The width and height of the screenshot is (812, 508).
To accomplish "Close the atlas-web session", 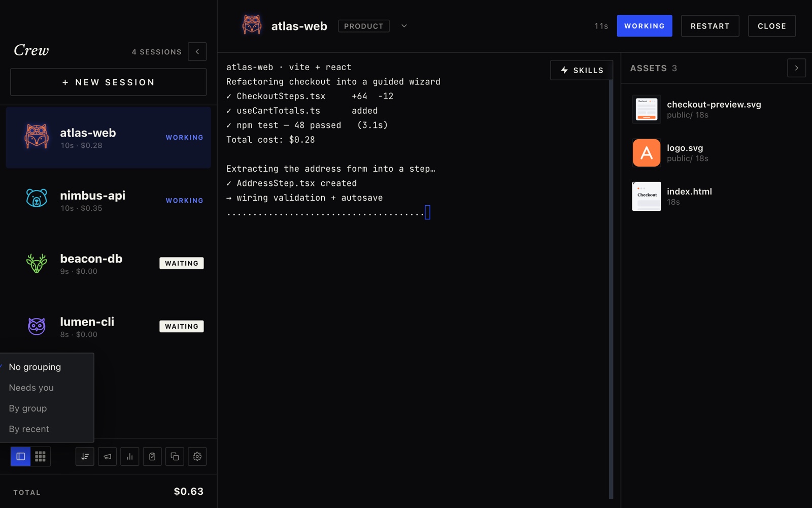I will (x=772, y=26).
